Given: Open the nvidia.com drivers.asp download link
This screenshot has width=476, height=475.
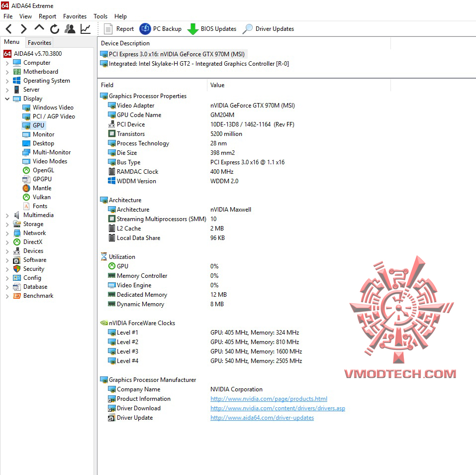Looking at the screenshot, I should [278, 408].
